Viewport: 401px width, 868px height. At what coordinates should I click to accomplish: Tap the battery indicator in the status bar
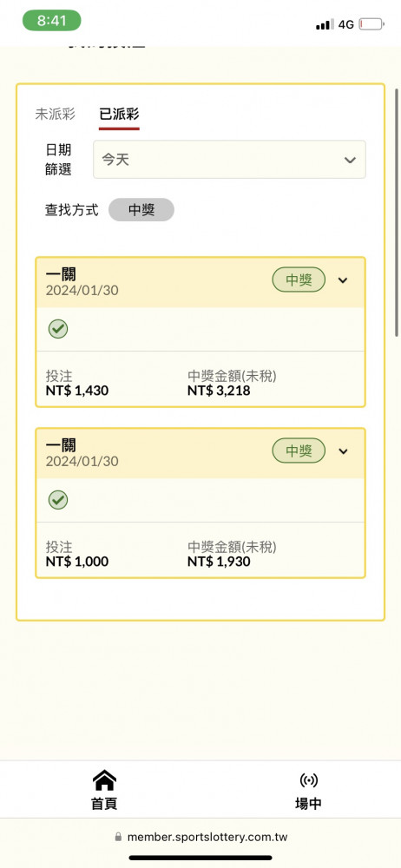pos(371,24)
